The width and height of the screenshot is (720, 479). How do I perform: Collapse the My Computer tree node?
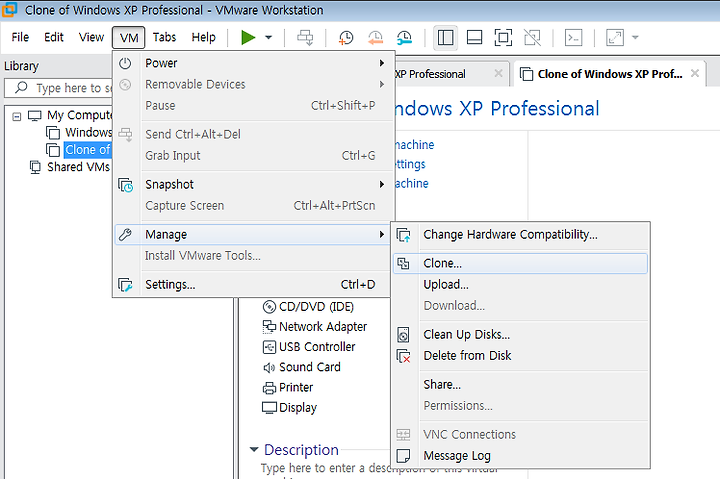click(x=17, y=116)
